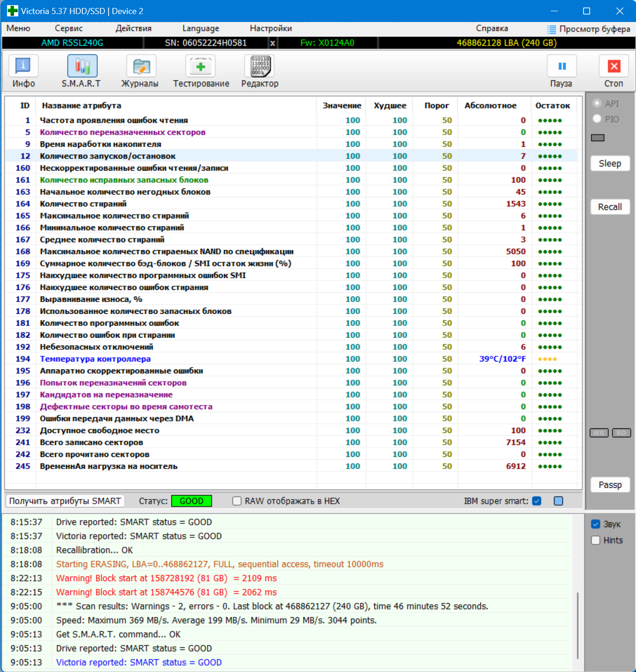Switch to the Тестирование test icon
The image size is (636, 672).
tap(200, 66)
